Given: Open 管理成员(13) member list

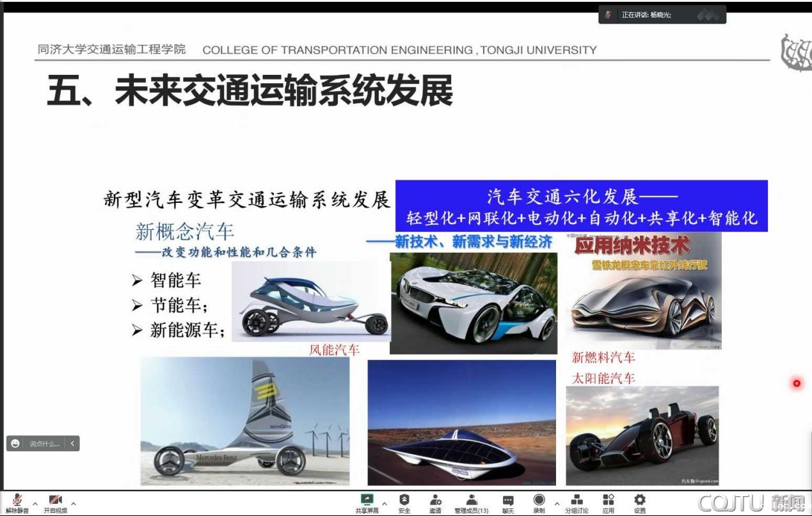Looking at the screenshot, I should (472, 503).
